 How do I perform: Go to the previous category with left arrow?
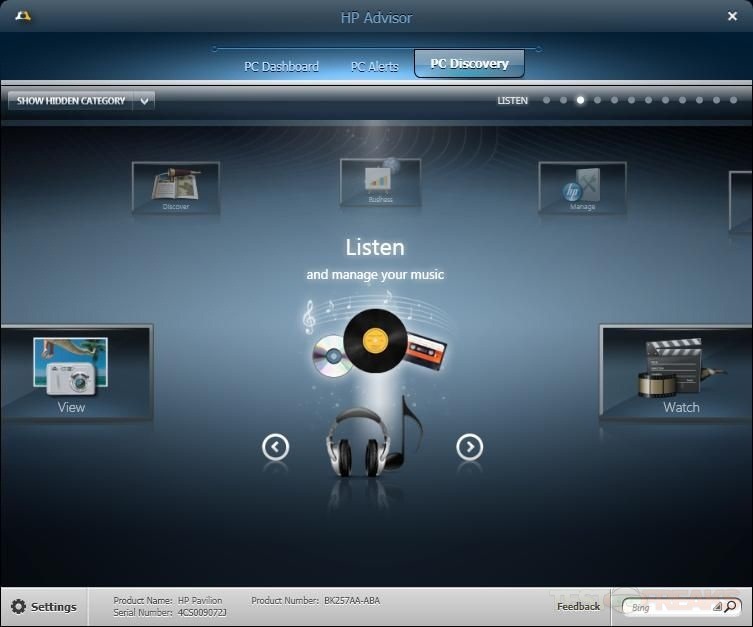click(x=276, y=447)
